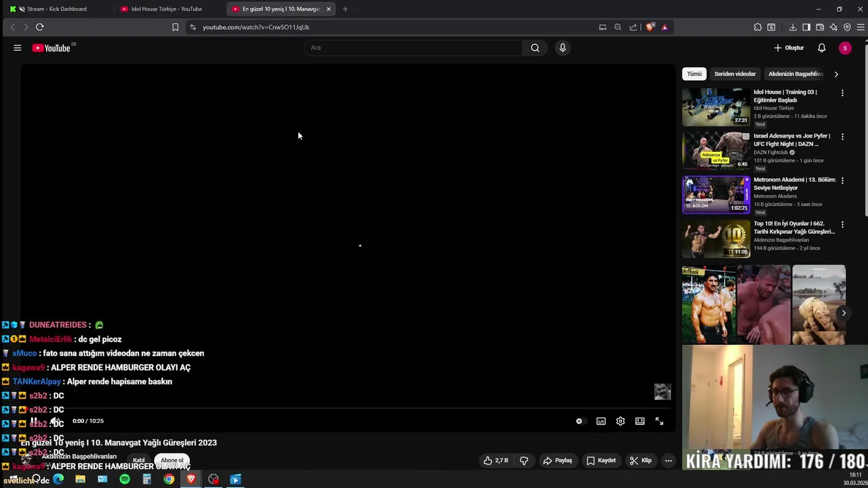The image size is (868, 488).
Task: Click the YouTube Ara search field
Action: (x=414, y=47)
